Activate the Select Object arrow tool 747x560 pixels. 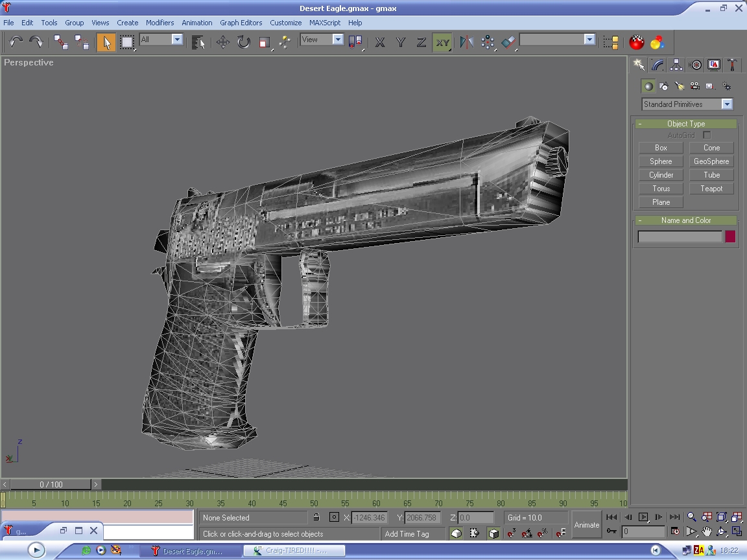(x=106, y=42)
